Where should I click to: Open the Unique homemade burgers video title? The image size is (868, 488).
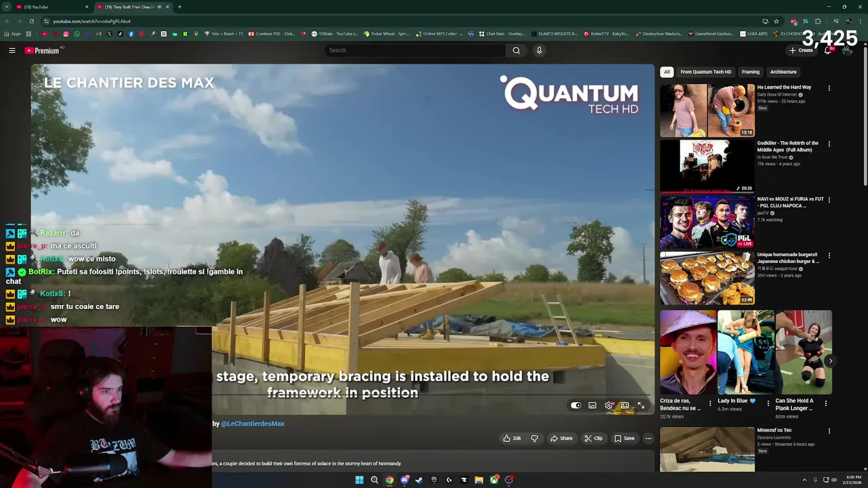click(x=788, y=258)
